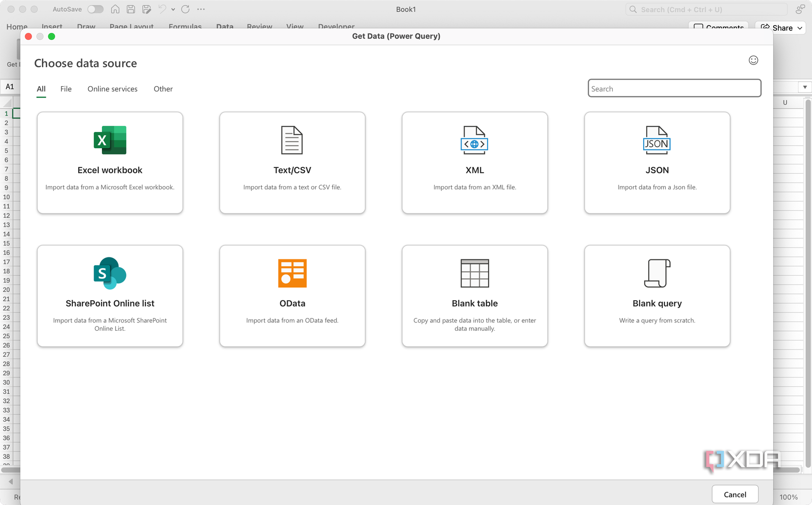This screenshot has width=812, height=505.
Task: Select the Other data sources tab
Action: click(163, 89)
